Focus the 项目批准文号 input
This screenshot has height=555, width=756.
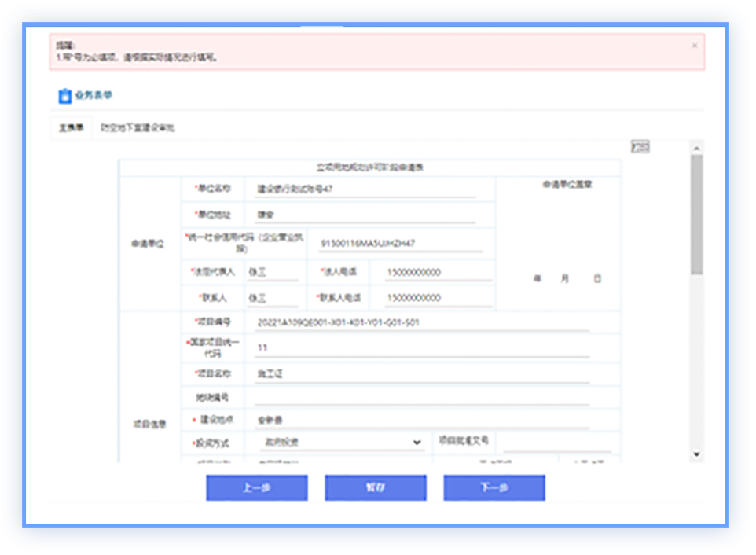556,443
